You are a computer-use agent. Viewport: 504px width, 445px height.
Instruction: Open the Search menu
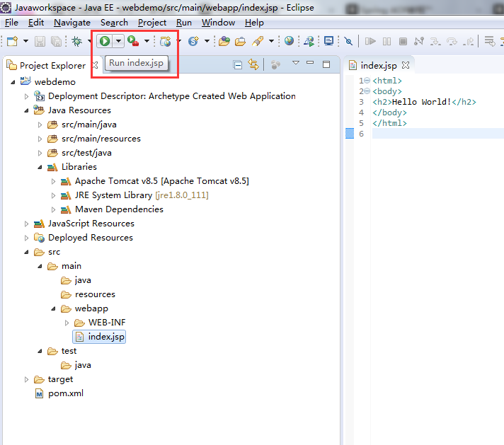click(114, 23)
